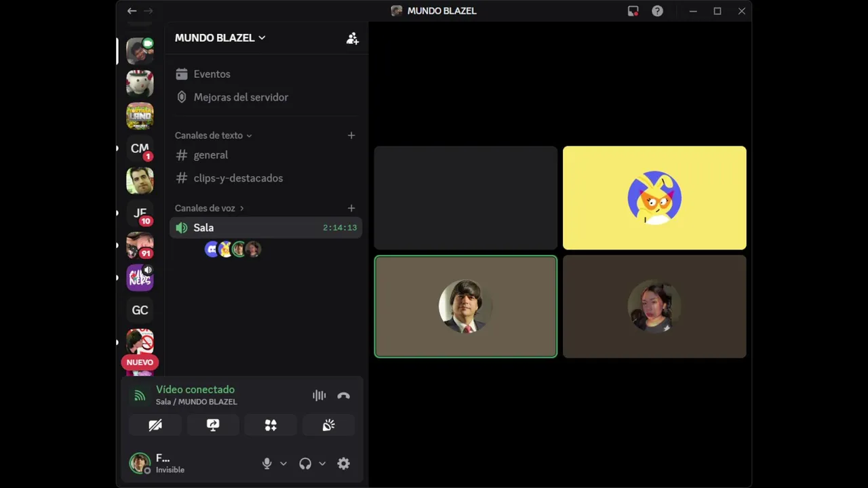Viewport: 868px width, 488px height.
Task: Open the MUNDO BLAZEL server dropdown
Action: (x=220, y=38)
